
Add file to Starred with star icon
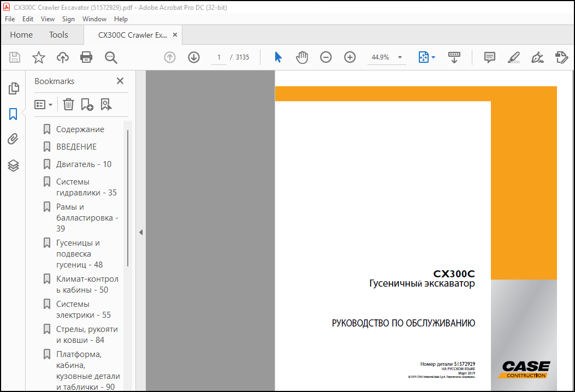coord(39,57)
